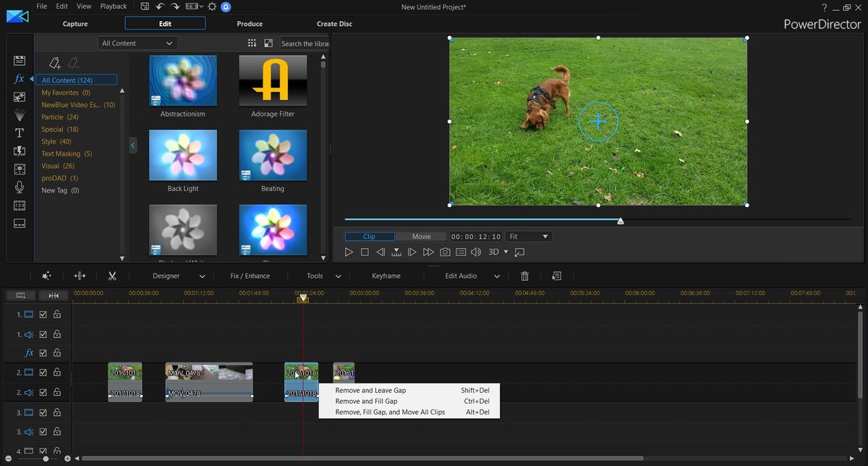This screenshot has height=466, width=868.
Task: Enable the checkbox on video track 2
Action: (x=43, y=372)
